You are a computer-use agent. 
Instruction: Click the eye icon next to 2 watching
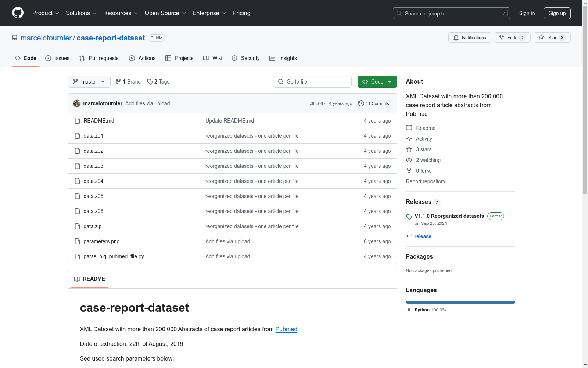[409, 160]
